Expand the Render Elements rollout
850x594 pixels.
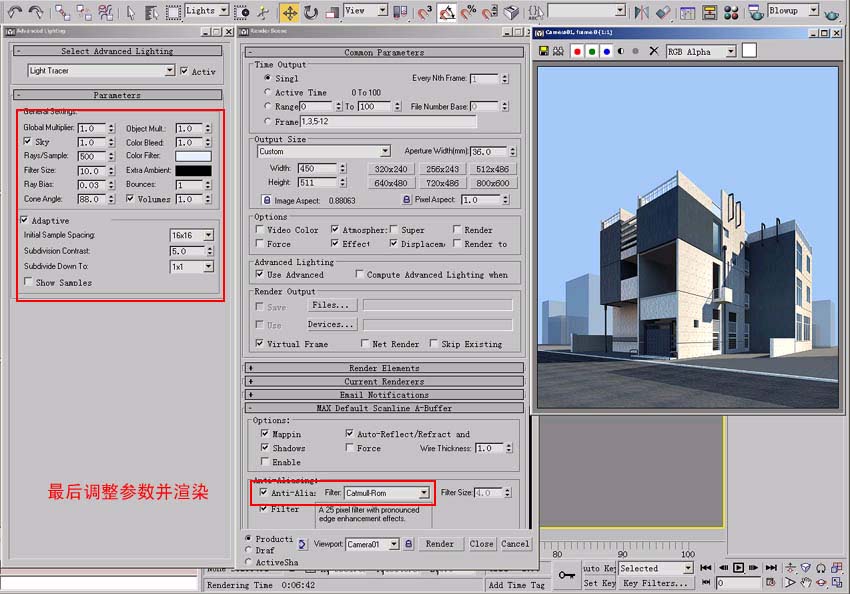pyautogui.click(x=383, y=368)
